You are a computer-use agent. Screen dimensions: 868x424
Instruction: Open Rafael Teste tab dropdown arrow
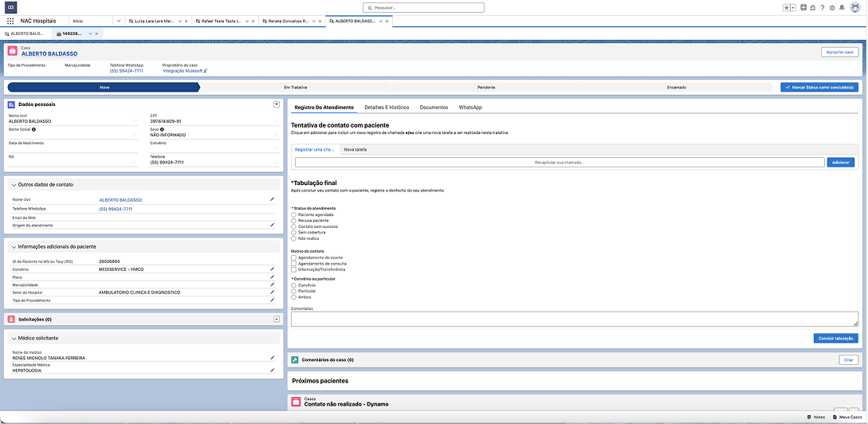(x=245, y=21)
